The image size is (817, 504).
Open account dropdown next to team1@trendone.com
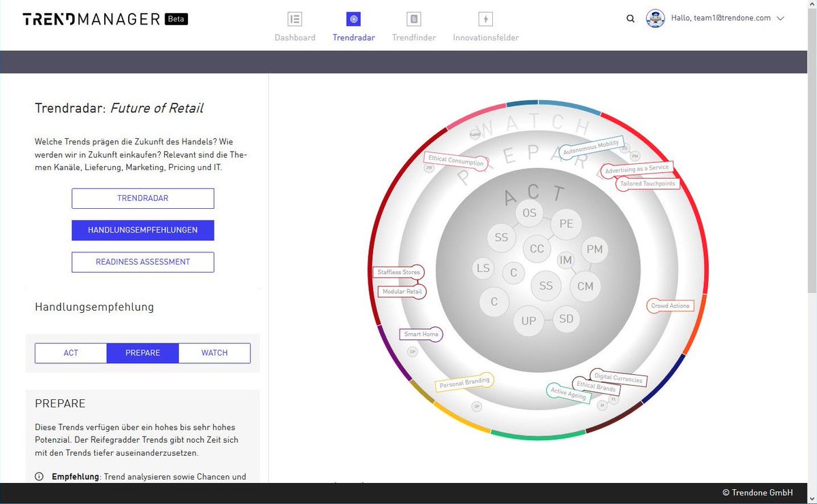(x=780, y=18)
